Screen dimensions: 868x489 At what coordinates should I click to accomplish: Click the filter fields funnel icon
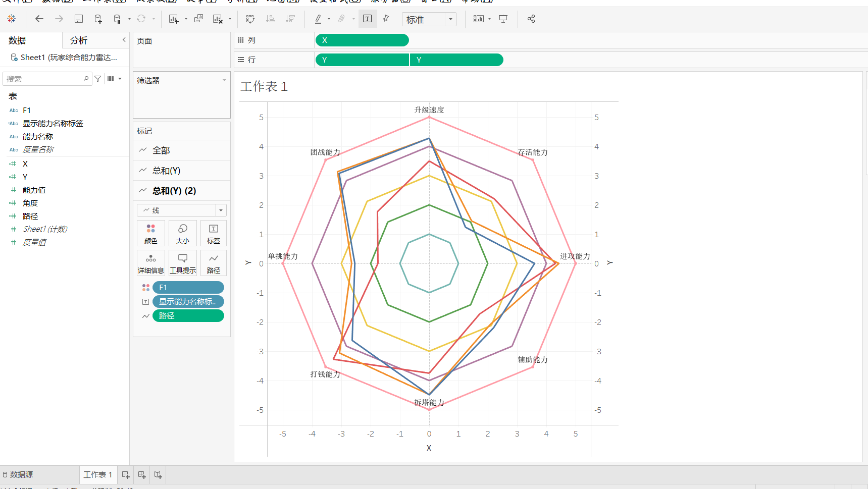(x=98, y=79)
